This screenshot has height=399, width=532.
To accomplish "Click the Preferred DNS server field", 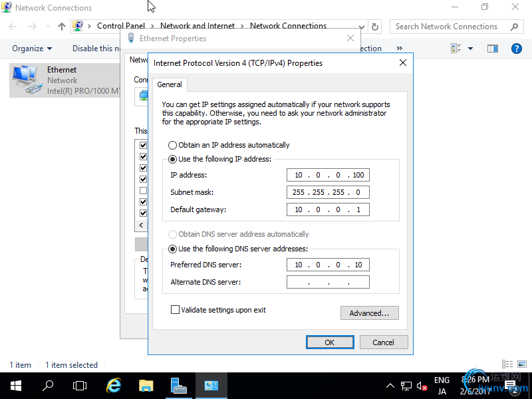I will 328,265.
